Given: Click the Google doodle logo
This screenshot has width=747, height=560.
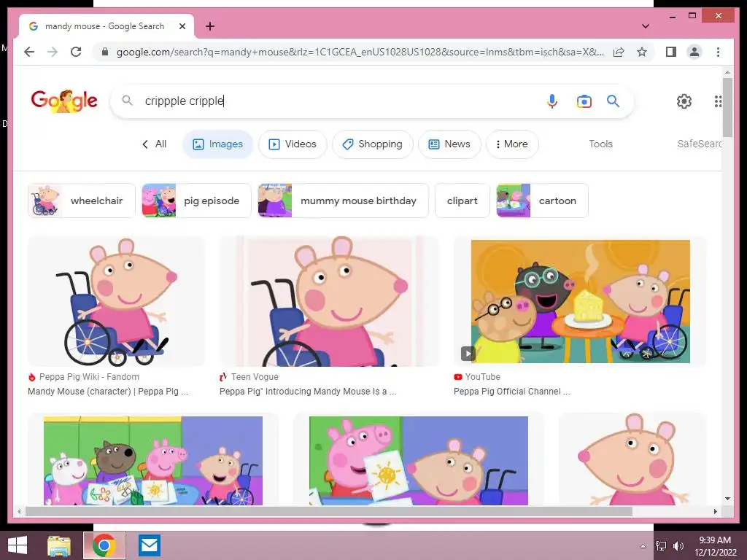Looking at the screenshot, I should point(64,101).
